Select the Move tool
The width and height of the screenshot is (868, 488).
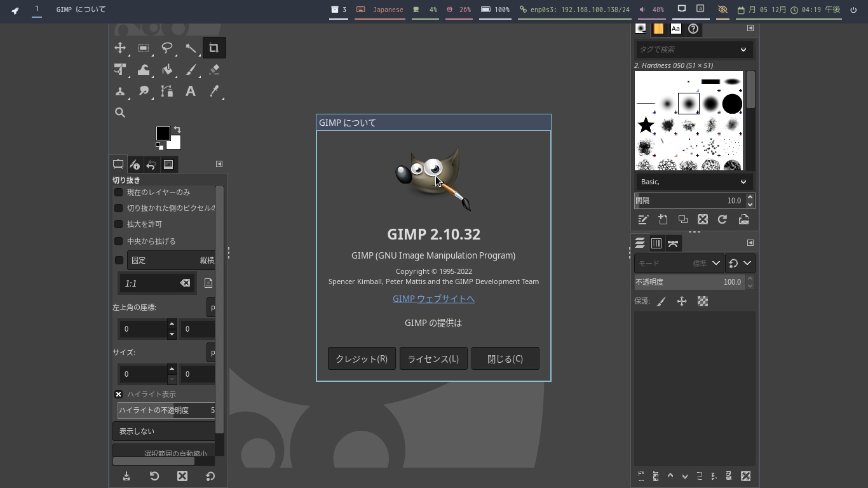(x=120, y=48)
